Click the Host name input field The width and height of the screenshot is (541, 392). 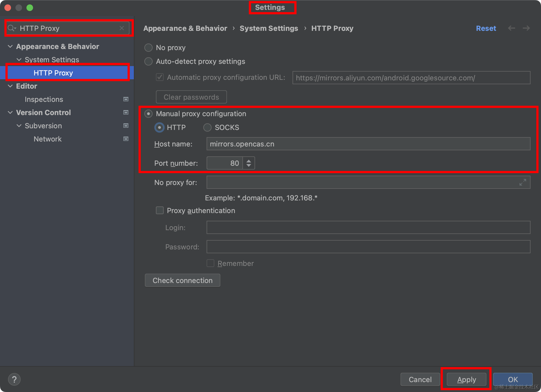pos(368,144)
